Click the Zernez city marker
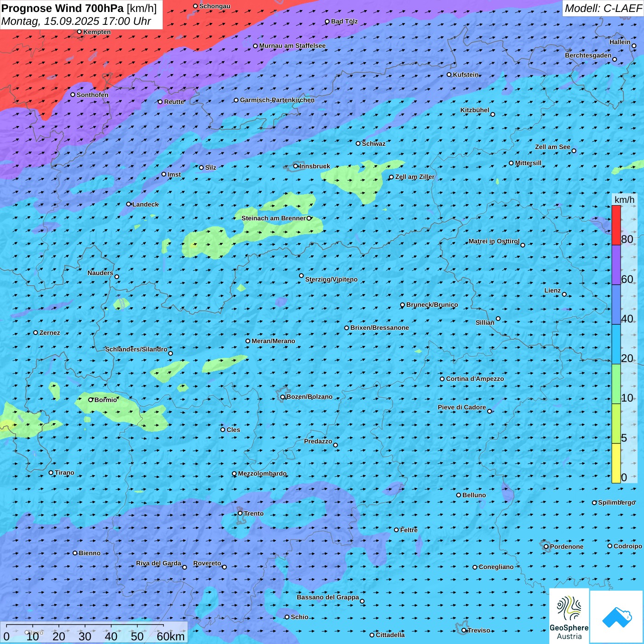The height and width of the screenshot is (644, 644). point(35,333)
